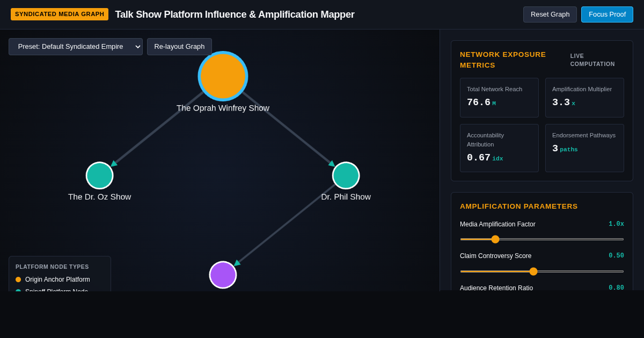
Task: Open the Preset Default Syndicated Empire dropdown
Action: pos(76,47)
